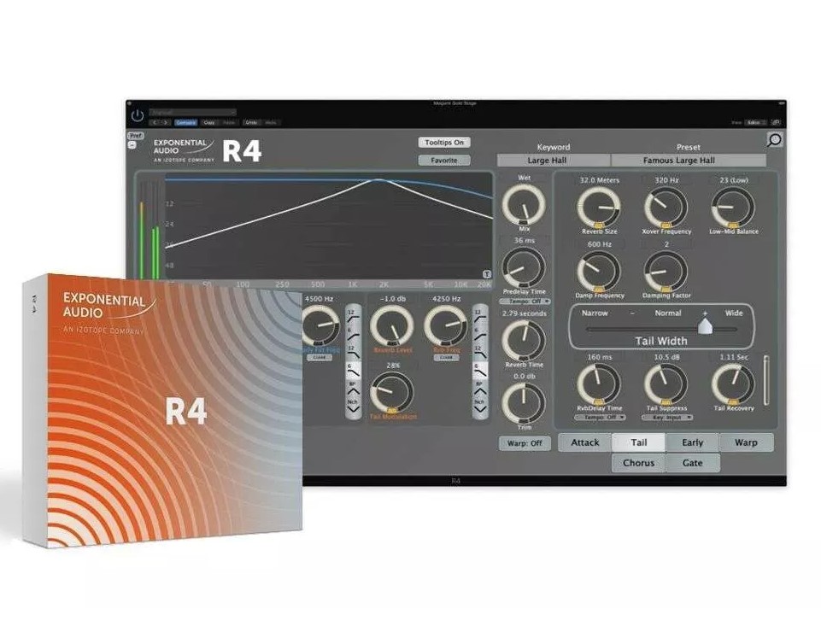Click the Reverb Level knob
Screen dimensions: 821x644
392,325
